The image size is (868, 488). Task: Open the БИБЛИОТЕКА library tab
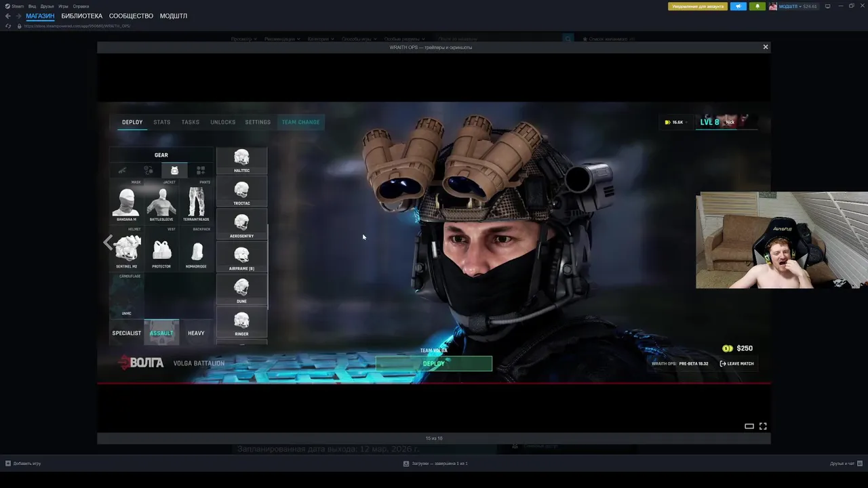coord(82,16)
